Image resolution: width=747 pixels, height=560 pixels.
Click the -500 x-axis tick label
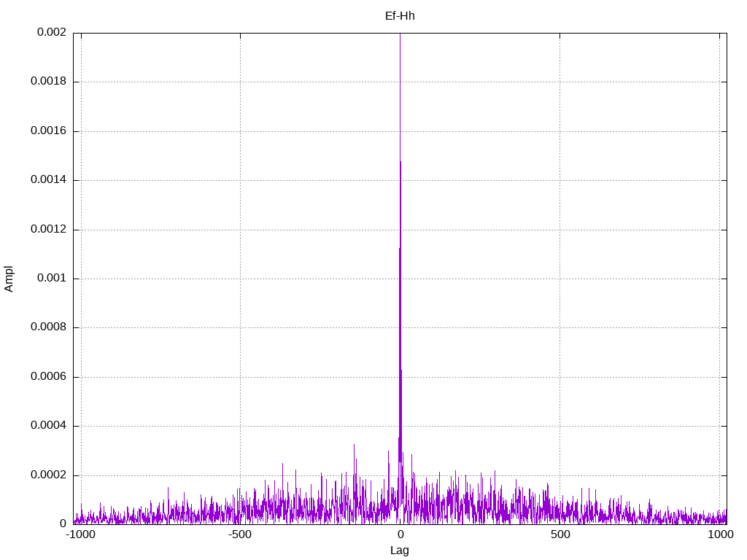240,534
